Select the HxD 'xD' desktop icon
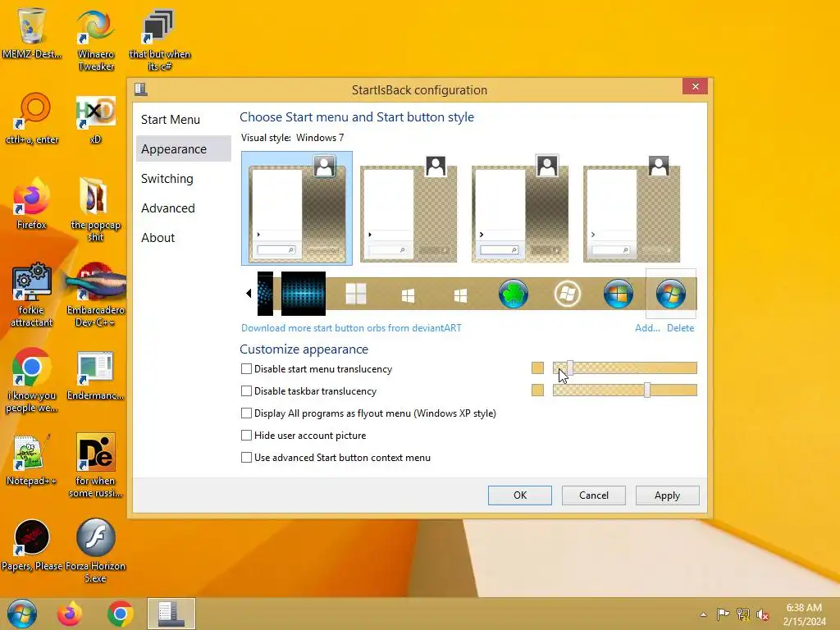 (x=95, y=119)
